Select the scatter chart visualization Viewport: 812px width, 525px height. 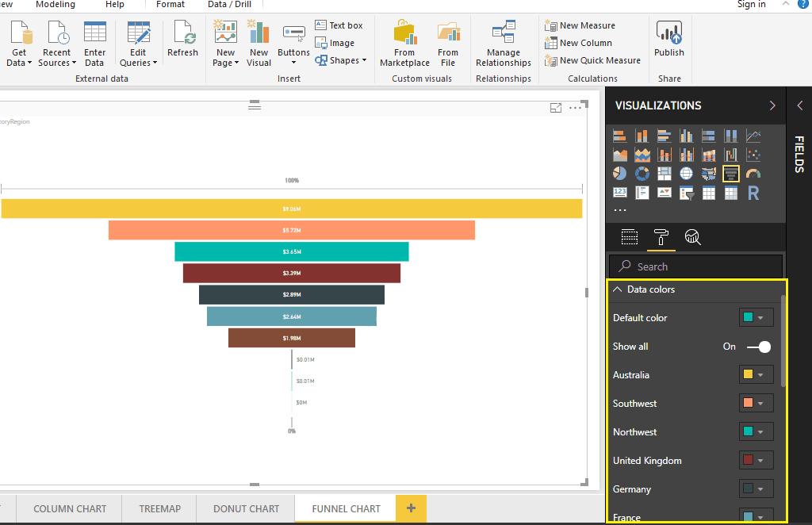click(753, 155)
